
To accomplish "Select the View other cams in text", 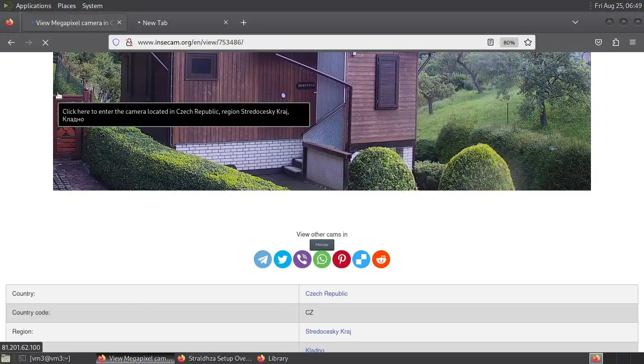I will (x=322, y=234).
